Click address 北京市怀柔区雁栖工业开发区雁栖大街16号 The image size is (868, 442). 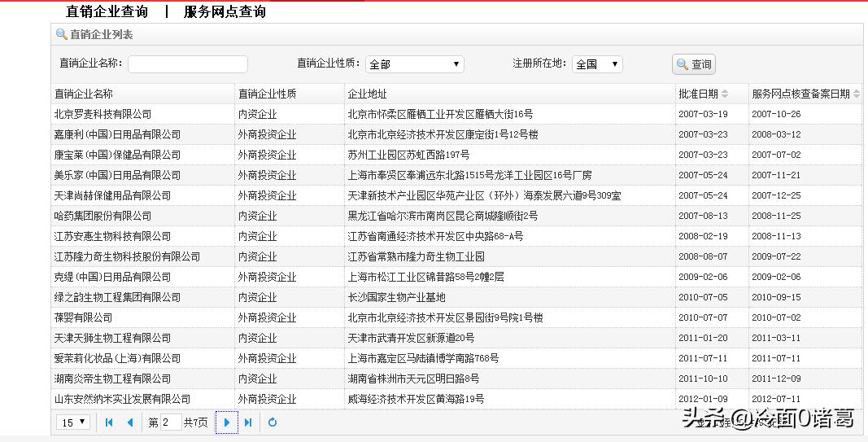[x=440, y=114]
